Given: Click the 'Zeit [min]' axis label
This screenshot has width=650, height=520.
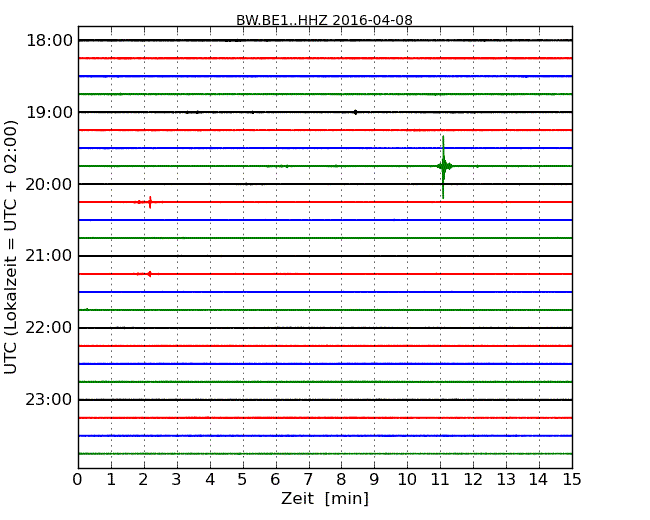Looking at the screenshot, I should [325, 498].
